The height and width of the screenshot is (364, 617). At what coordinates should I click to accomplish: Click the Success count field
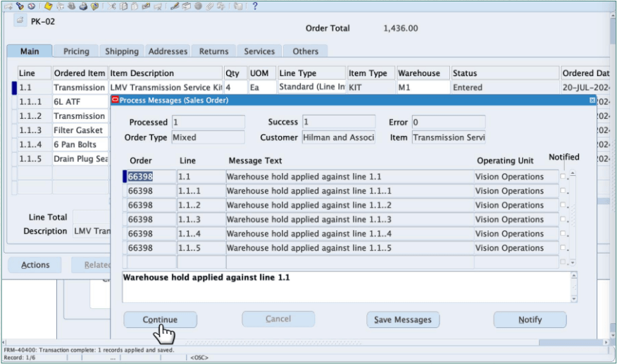pyautogui.click(x=339, y=122)
